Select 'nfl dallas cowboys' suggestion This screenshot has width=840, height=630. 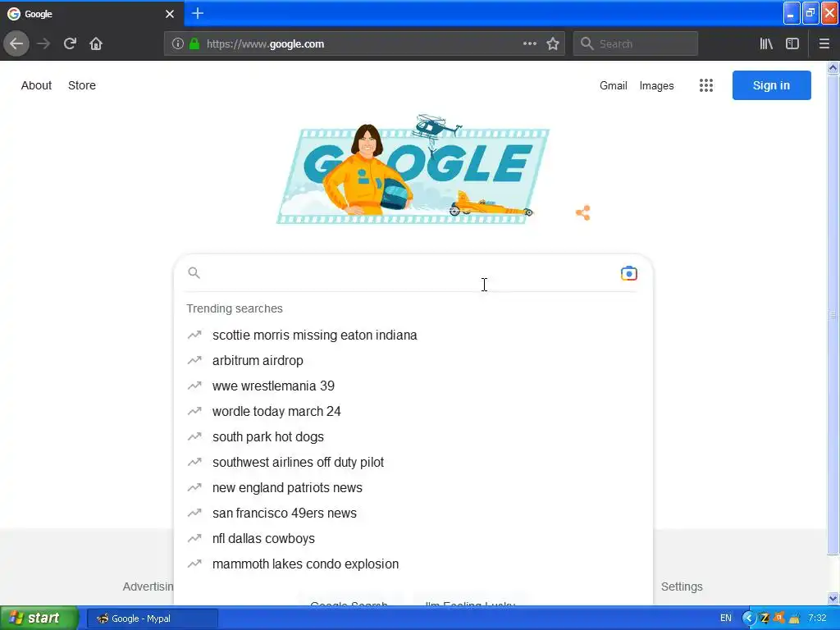pos(413,538)
